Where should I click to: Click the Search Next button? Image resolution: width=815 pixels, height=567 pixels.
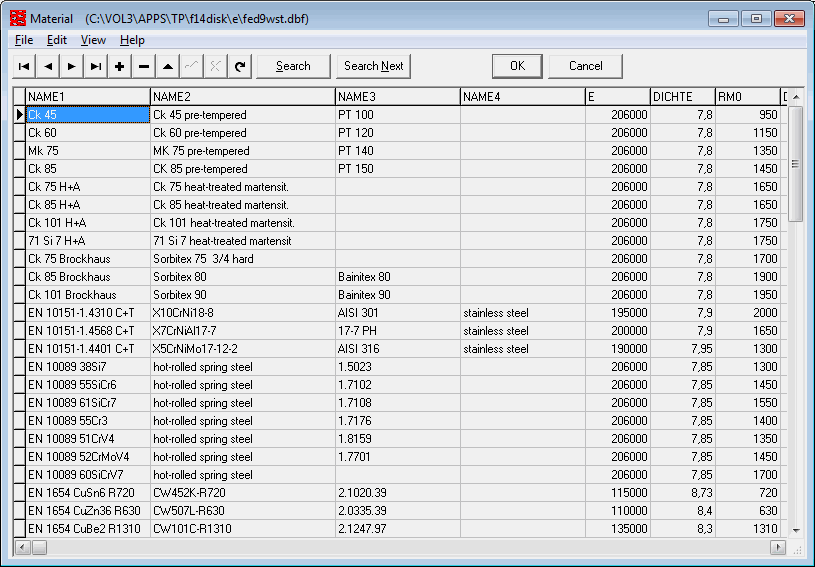(374, 66)
